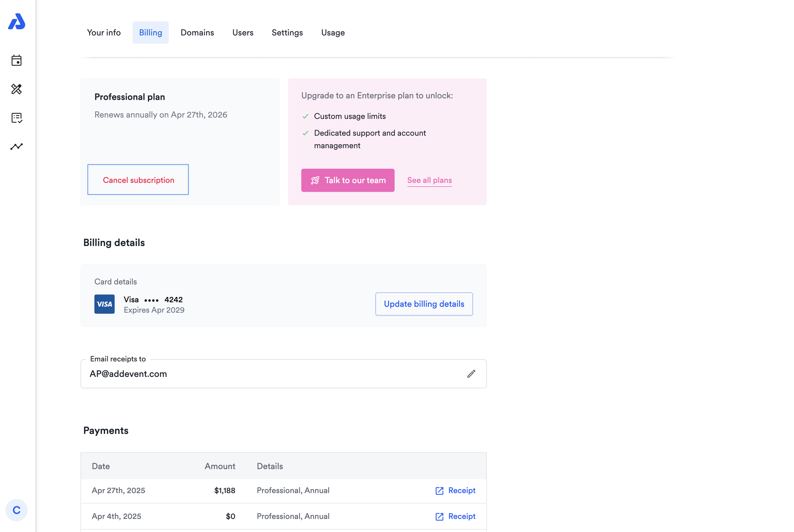The width and height of the screenshot is (794, 532).
Task: Click the 'Renews annually on Apr 27th, 2026' text
Action: pos(161,115)
